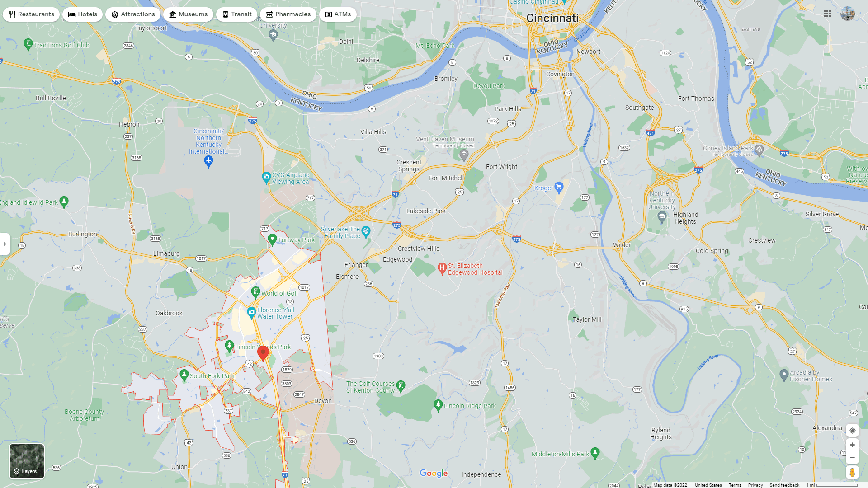Select the South Fork Park marker
Image resolution: width=868 pixels, height=488 pixels.
tap(184, 375)
